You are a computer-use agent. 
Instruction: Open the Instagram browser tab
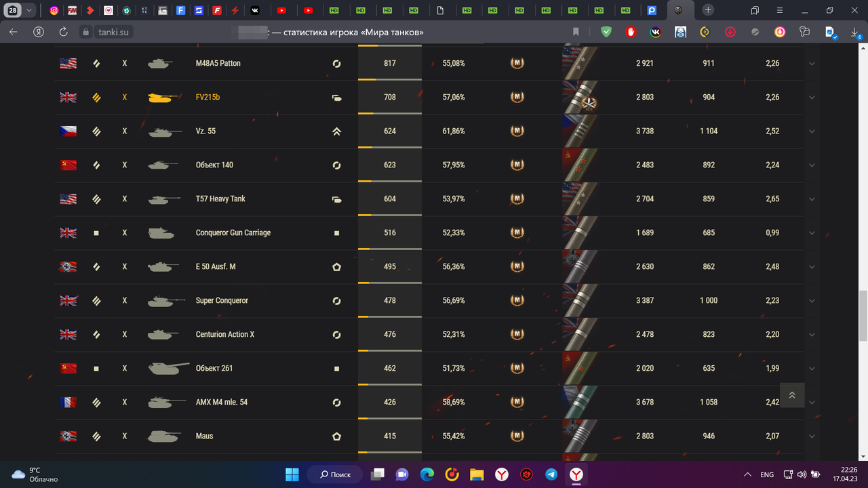pyautogui.click(x=54, y=10)
